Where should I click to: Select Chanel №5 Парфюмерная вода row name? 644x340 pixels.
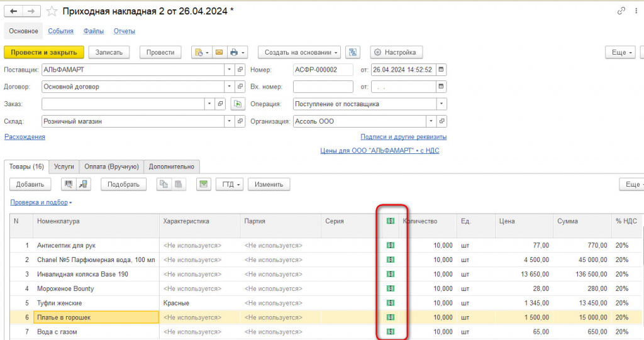pyautogui.click(x=96, y=260)
